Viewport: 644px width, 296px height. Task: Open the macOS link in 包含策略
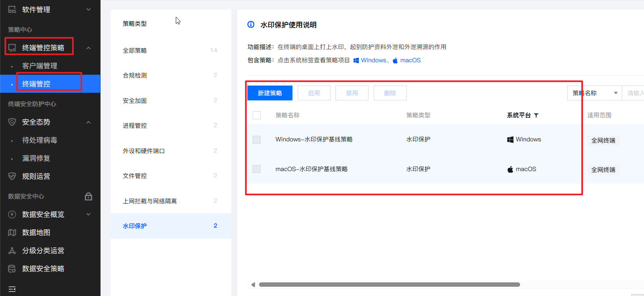coord(410,60)
